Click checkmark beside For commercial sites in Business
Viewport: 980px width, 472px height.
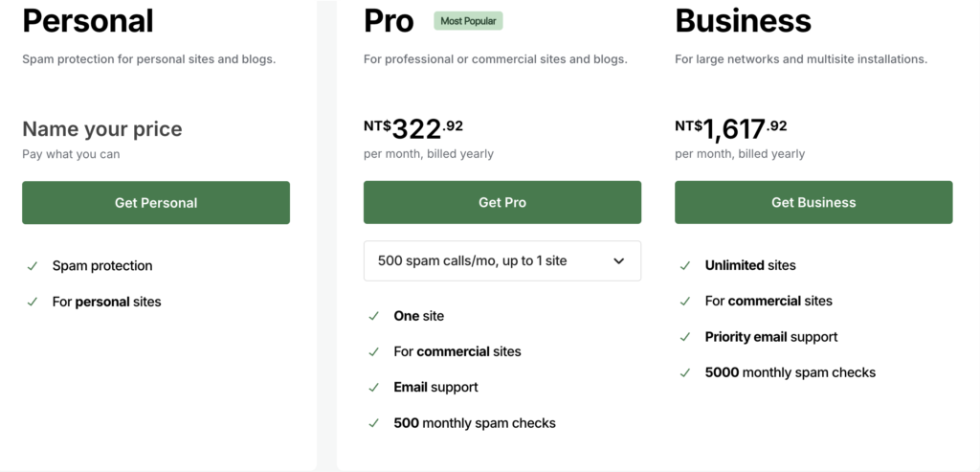pos(685,302)
